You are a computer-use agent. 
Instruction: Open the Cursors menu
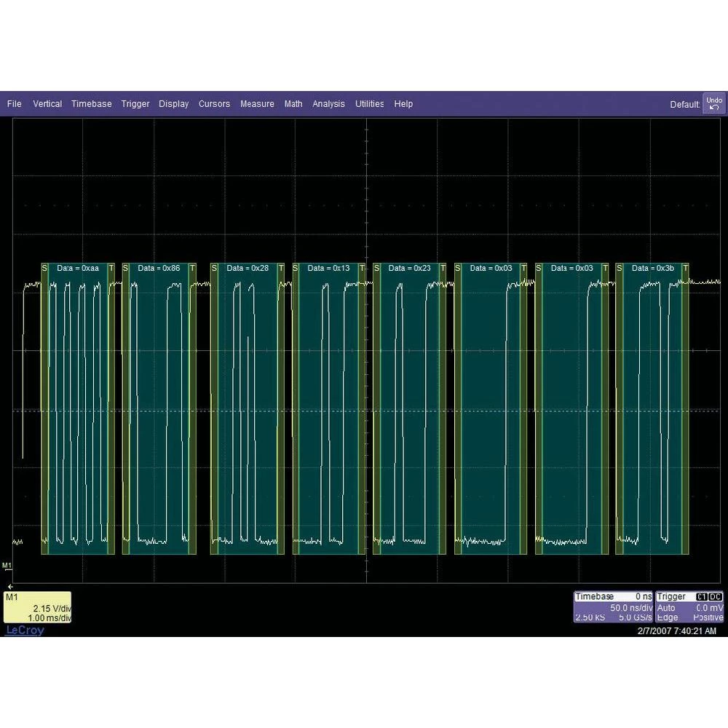tap(214, 104)
